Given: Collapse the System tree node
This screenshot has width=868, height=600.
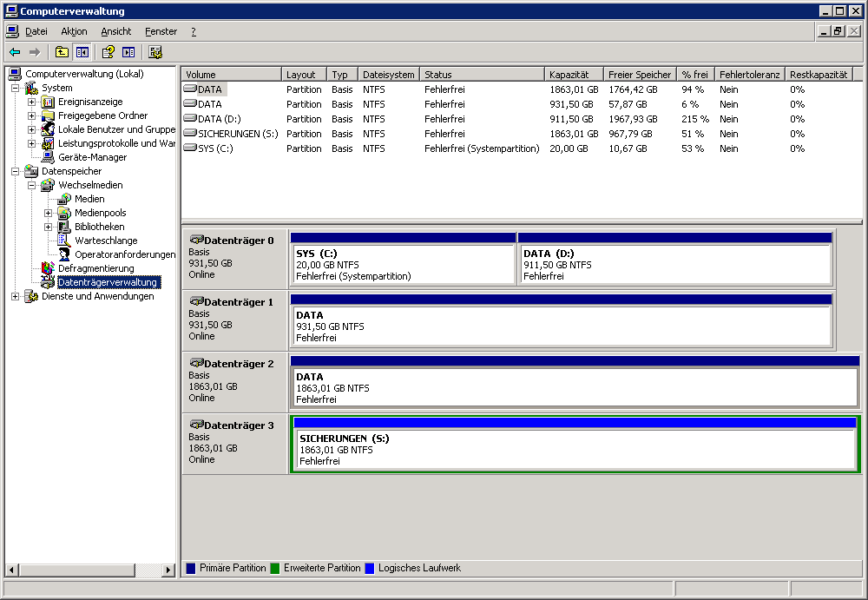Looking at the screenshot, I should pos(16,88).
